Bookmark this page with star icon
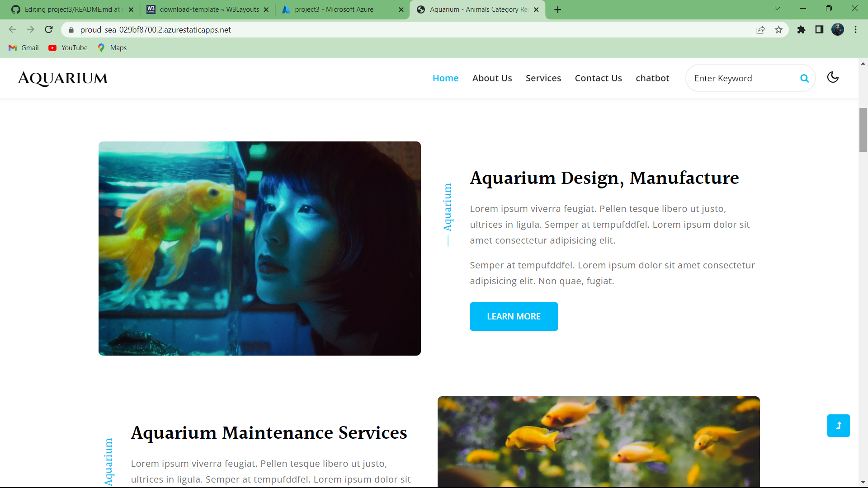868x488 pixels. [x=778, y=30]
